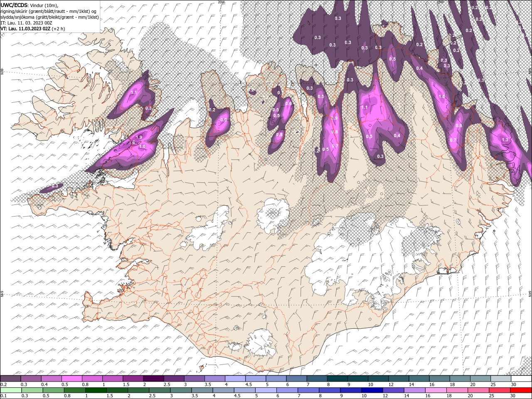Select the 1.3 precipitation value near the east coast

[505, 140]
